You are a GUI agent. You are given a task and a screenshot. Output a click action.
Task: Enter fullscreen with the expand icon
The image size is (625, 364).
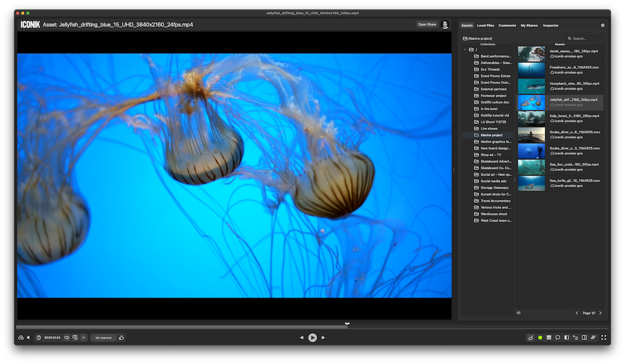604,337
